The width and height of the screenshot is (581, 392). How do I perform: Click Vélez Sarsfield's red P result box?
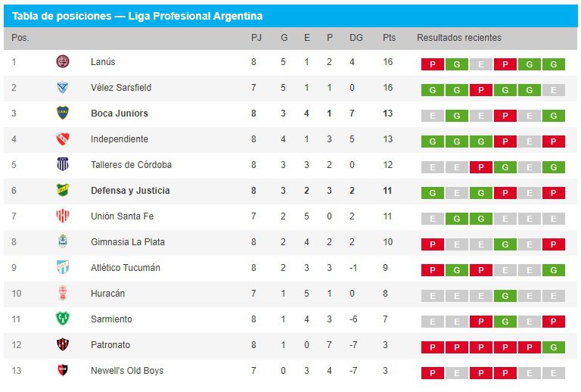480,90
